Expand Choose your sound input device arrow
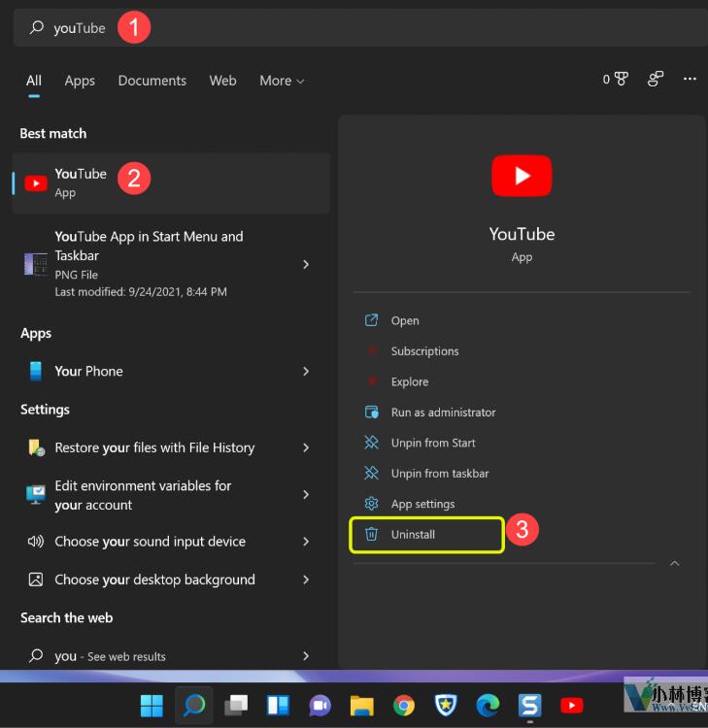The width and height of the screenshot is (708, 728). pyautogui.click(x=306, y=542)
